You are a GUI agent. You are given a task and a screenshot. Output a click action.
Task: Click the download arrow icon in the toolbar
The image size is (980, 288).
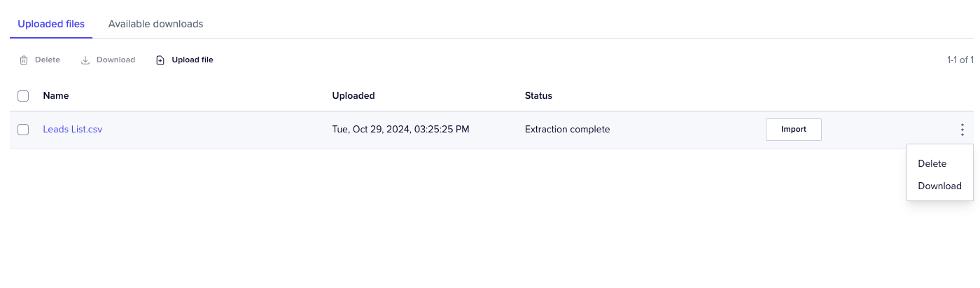coord(85,60)
